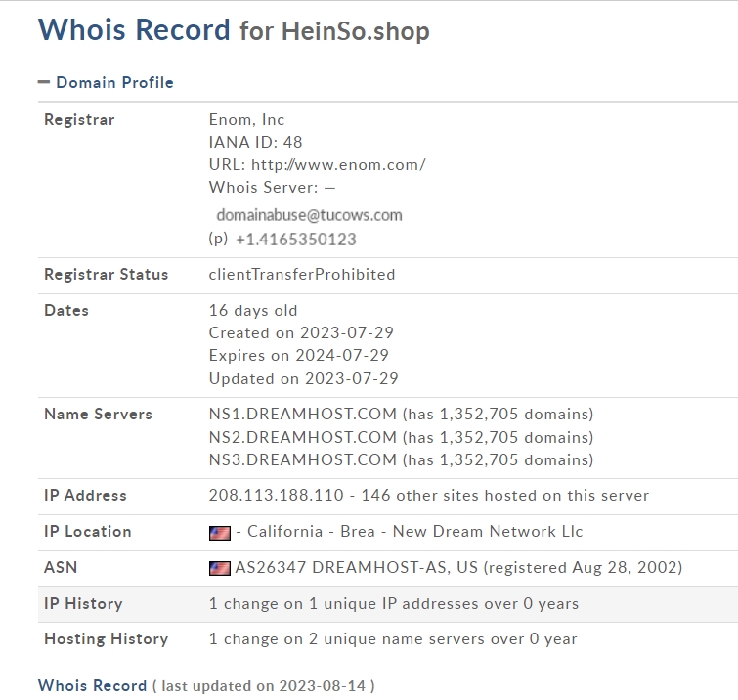Screen dimensions: 738x700
Task: Click the US flag icon in ASN row
Action: coord(220,568)
